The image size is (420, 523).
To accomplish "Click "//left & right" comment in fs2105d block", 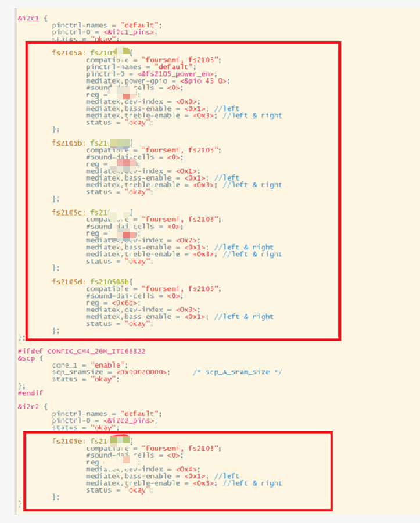I will pyautogui.click(x=244, y=317).
